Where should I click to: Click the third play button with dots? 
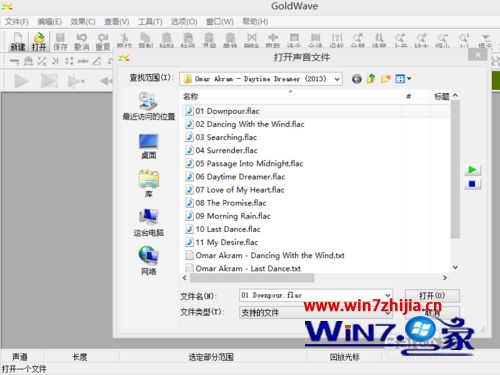[76, 81]
